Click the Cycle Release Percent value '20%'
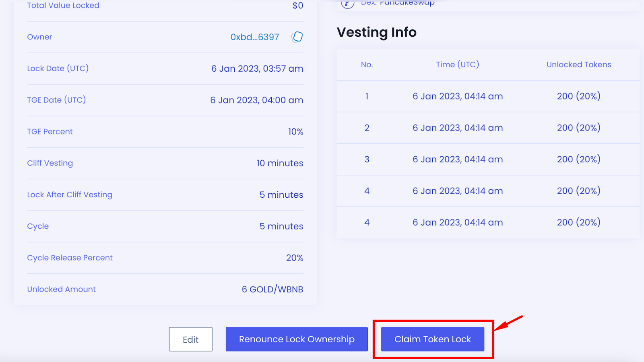 (x=295, y=258)
